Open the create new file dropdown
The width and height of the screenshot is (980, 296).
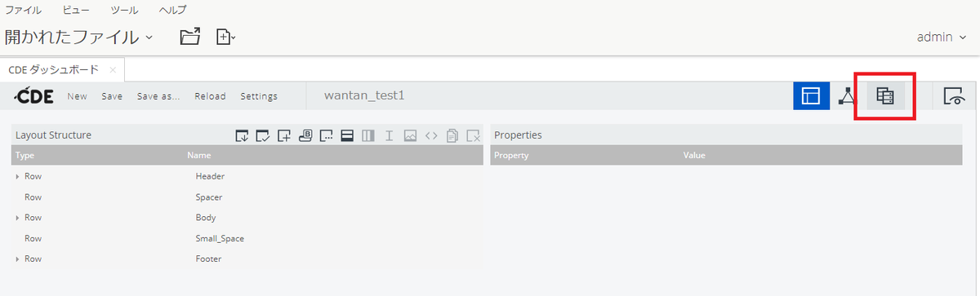pos(225,37)
